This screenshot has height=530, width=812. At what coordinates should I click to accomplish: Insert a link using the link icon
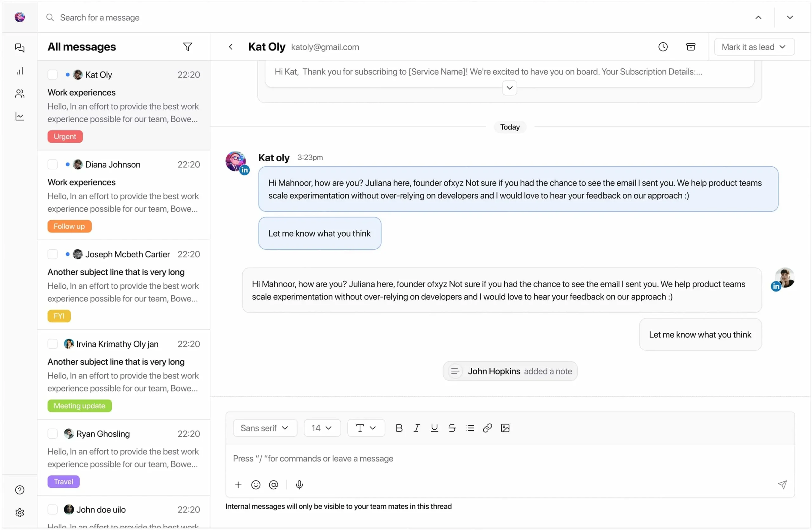click(487, 428)
